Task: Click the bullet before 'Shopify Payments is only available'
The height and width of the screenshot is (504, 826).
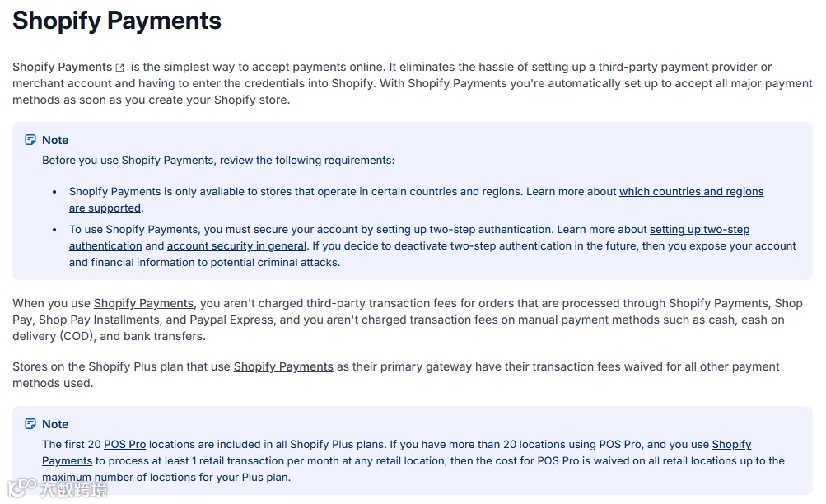Action: tap(54, 192)
